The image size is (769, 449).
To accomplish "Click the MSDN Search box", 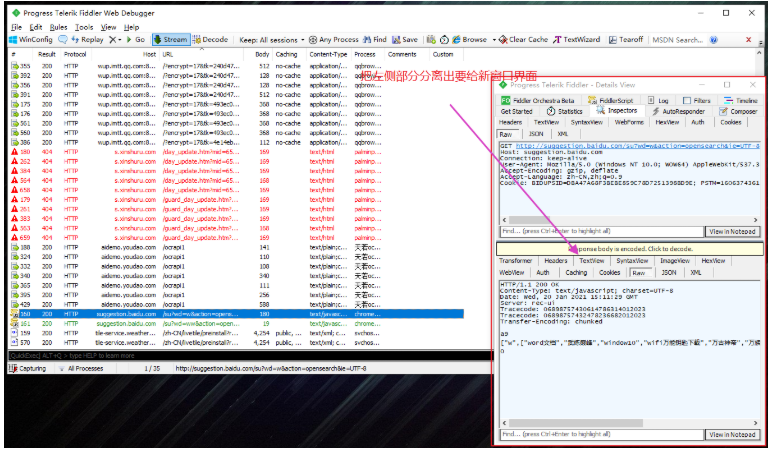I will [x=678, y=40].
